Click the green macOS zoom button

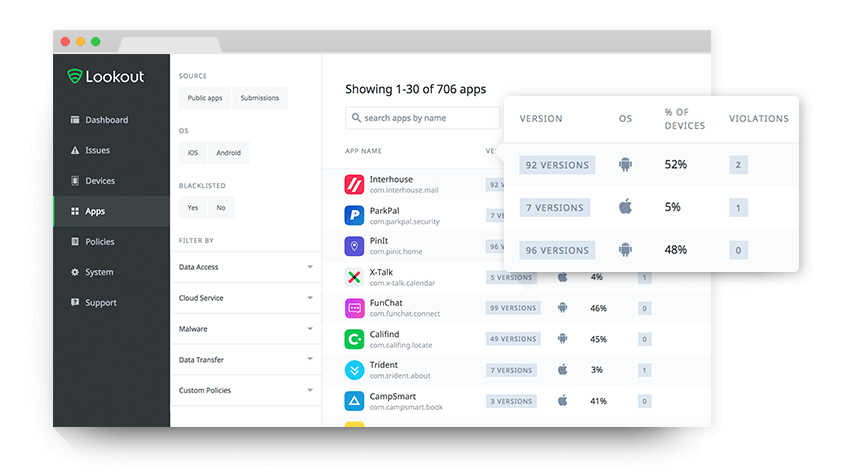(x=95, y=41)
